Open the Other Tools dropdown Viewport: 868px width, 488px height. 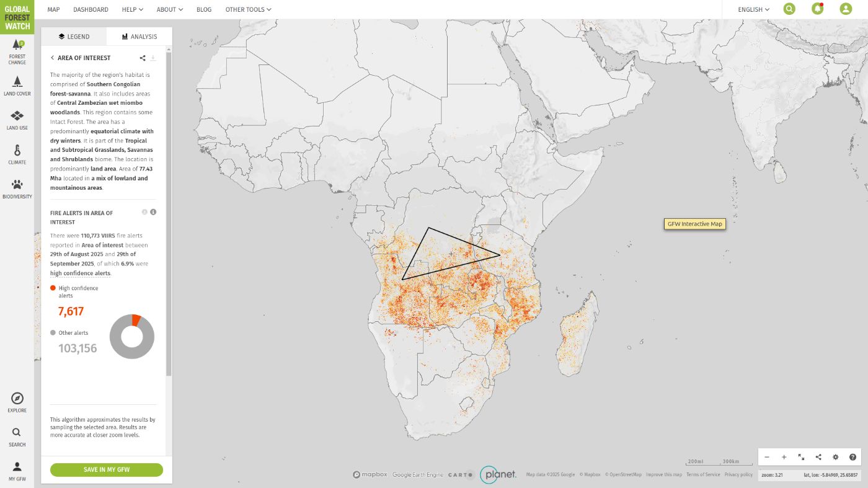(x=248, y=9)
